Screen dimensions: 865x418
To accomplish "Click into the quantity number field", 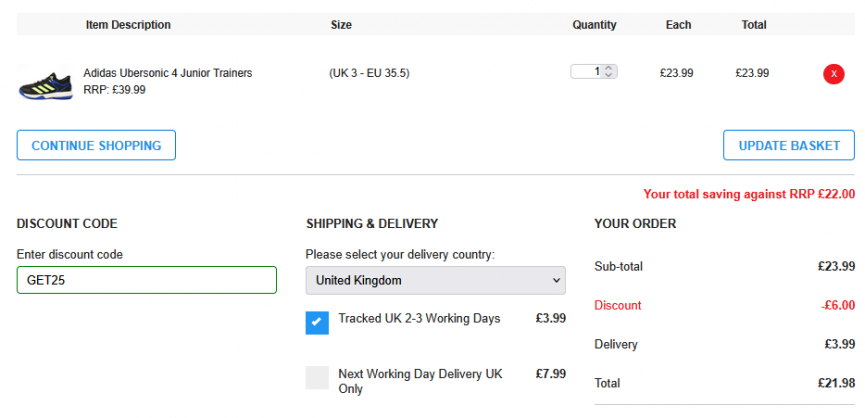I will pyautogui.click(x=588, y=72).
